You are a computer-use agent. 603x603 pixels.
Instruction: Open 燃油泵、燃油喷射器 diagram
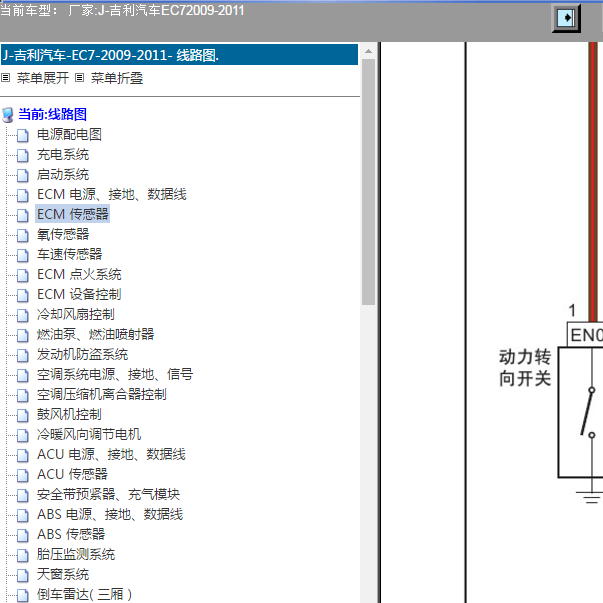point(95,335)
